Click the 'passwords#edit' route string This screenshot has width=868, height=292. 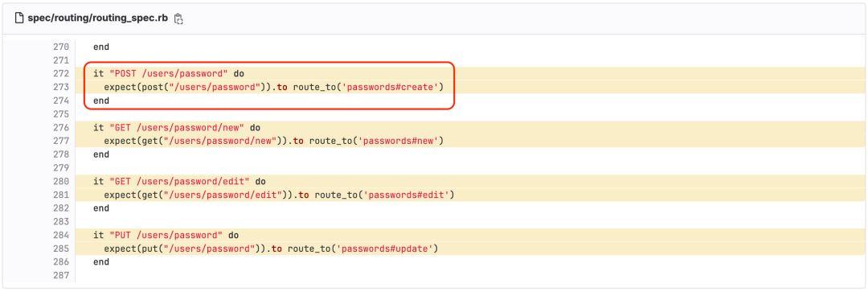[x=408, y=195]
